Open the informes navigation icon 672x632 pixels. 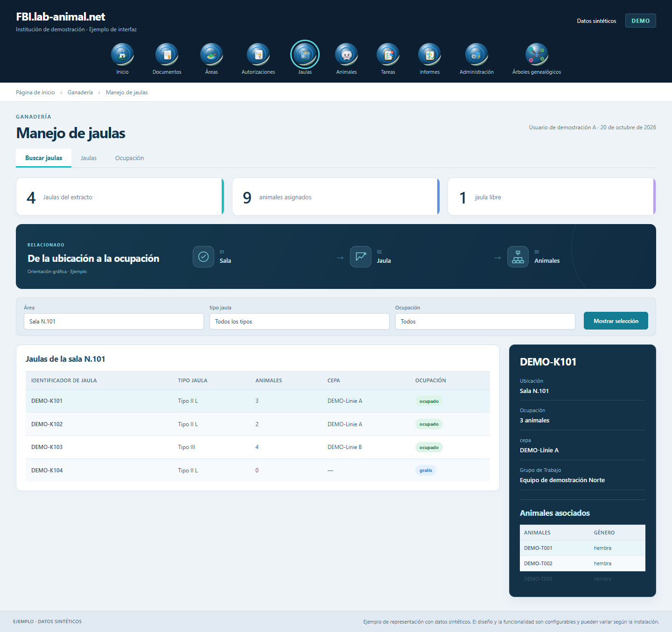pyautogui.click(x=429, y=55)
